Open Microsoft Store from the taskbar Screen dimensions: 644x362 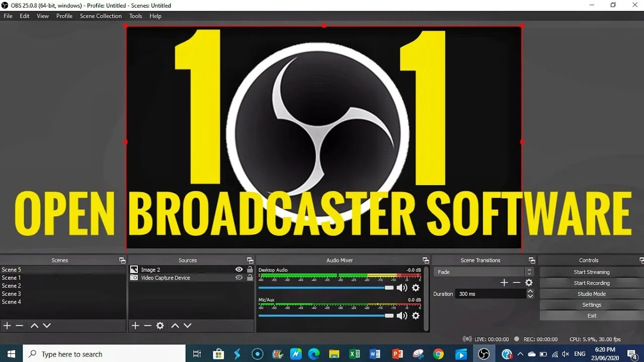(218, 354)
